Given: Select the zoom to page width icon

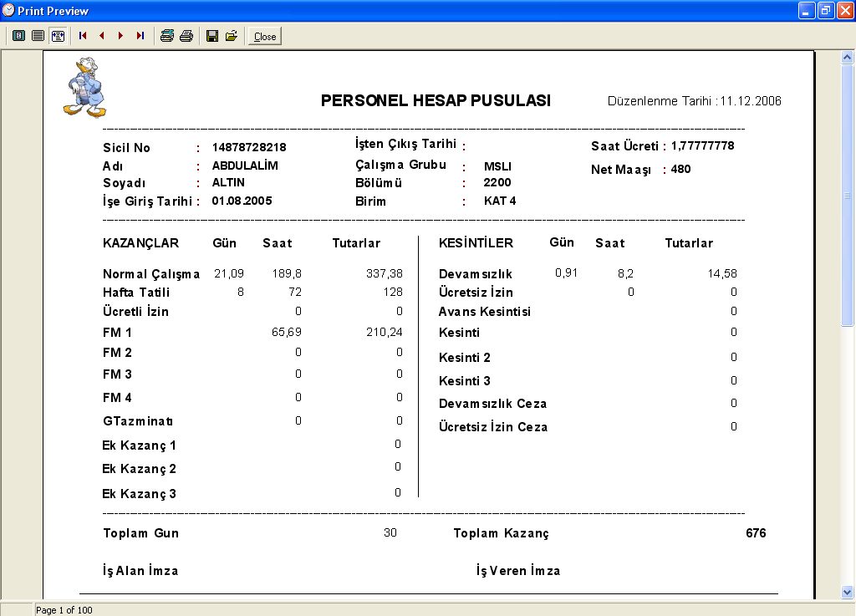Looking at the screenshot, I should tap(58, 36).
